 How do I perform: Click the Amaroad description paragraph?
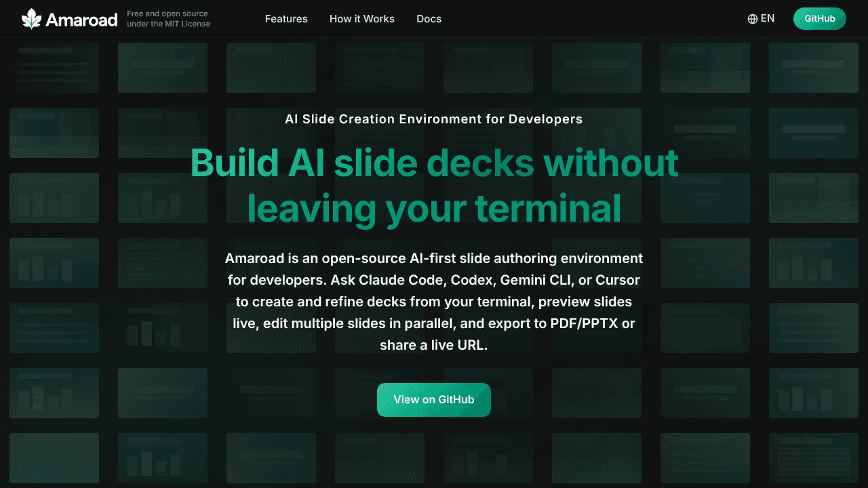tap(434, 302)
